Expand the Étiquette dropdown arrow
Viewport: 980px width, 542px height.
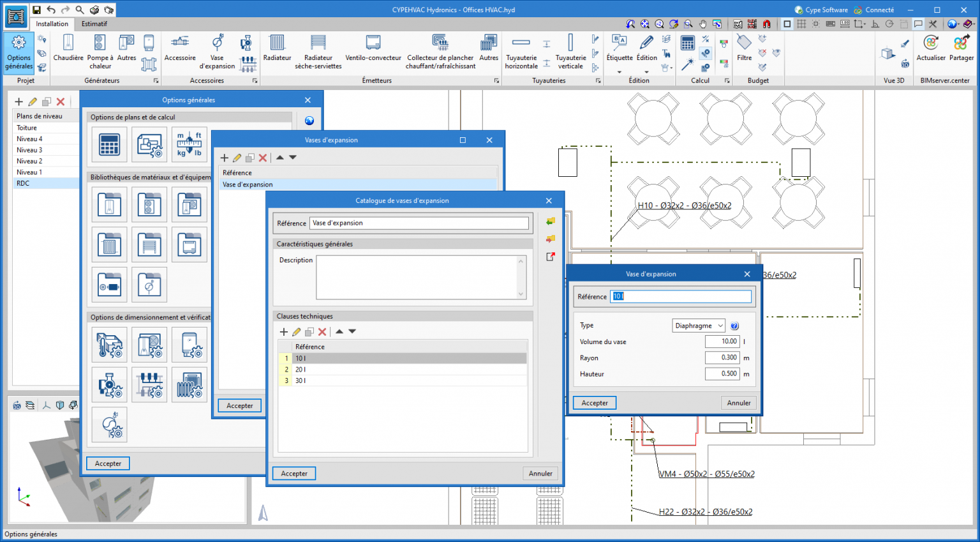[620, 72]
